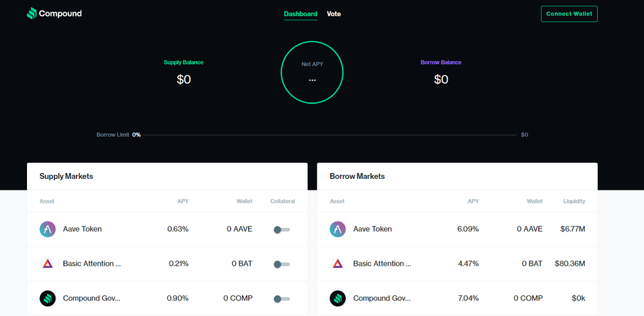Open the Dashboard tab
Image resolution: width=644 pixels, height=316 pixels.
pos(301,14)
